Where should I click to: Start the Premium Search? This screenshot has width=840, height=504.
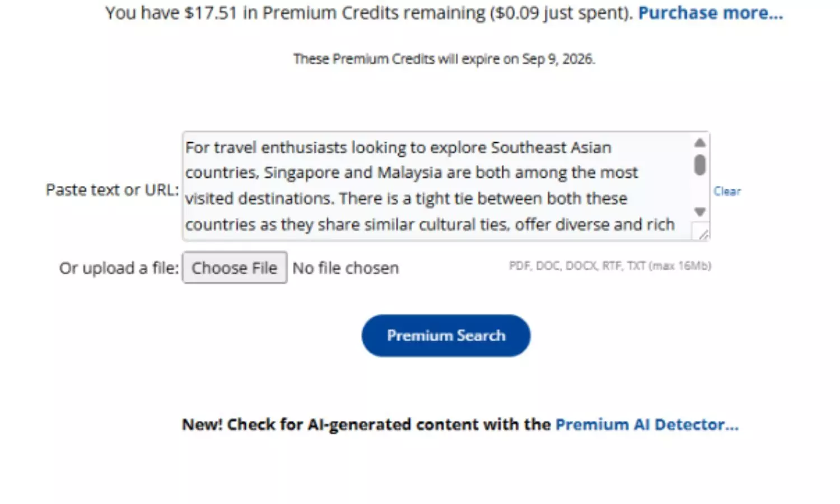pos(445,335)
